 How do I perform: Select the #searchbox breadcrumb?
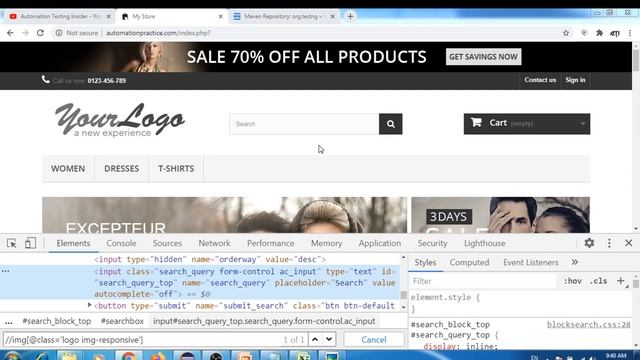(x=122, y=321)
